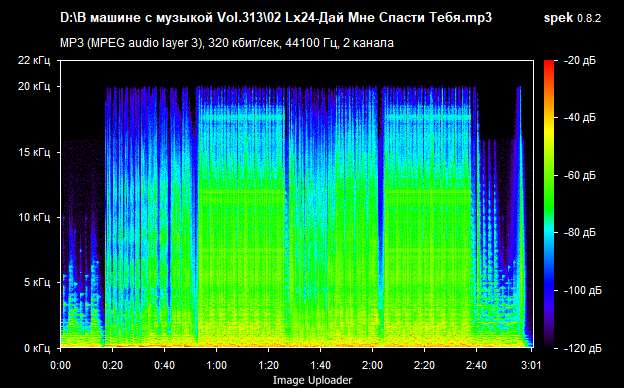
Task: Click the 10 кГц frequency label
Action: click(34, 217)
